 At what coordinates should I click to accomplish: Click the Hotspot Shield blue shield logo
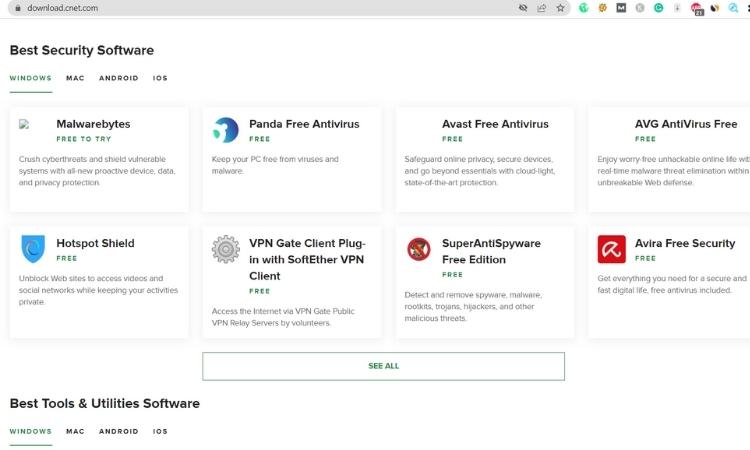click(33, 249)
